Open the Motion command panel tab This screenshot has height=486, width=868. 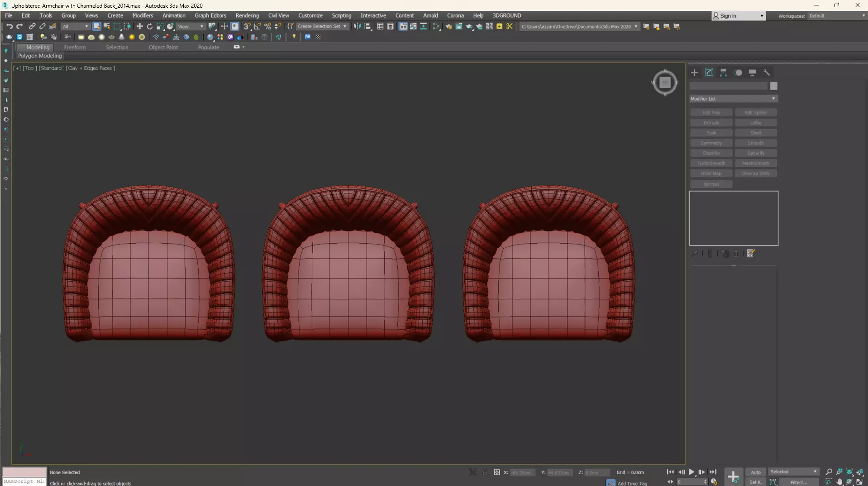tap(738, 72)
